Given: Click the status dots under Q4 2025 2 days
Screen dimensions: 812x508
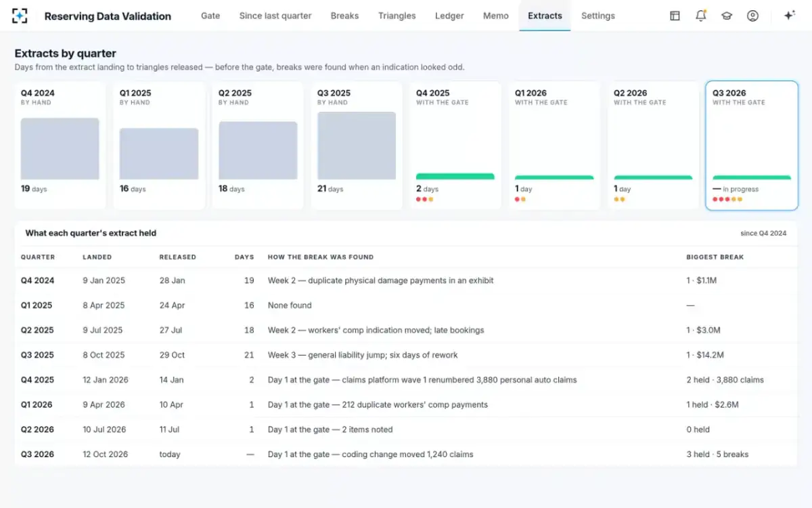Looking at the screenshot, I should [x=425, y=199].
